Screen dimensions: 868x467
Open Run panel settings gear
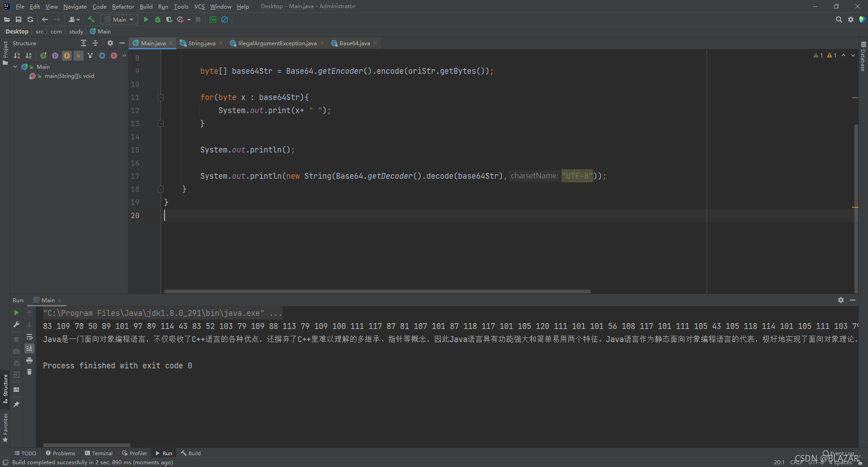tap(841, 300)
